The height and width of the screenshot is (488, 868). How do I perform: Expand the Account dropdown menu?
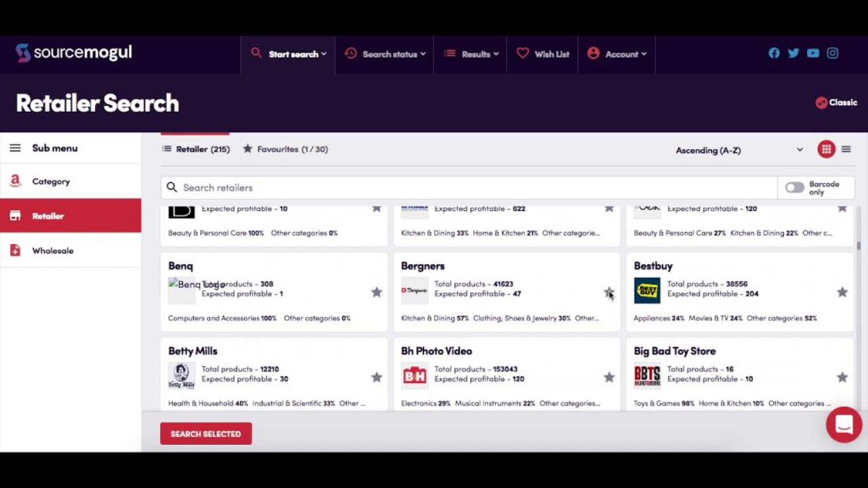click(x=617, y=54)
